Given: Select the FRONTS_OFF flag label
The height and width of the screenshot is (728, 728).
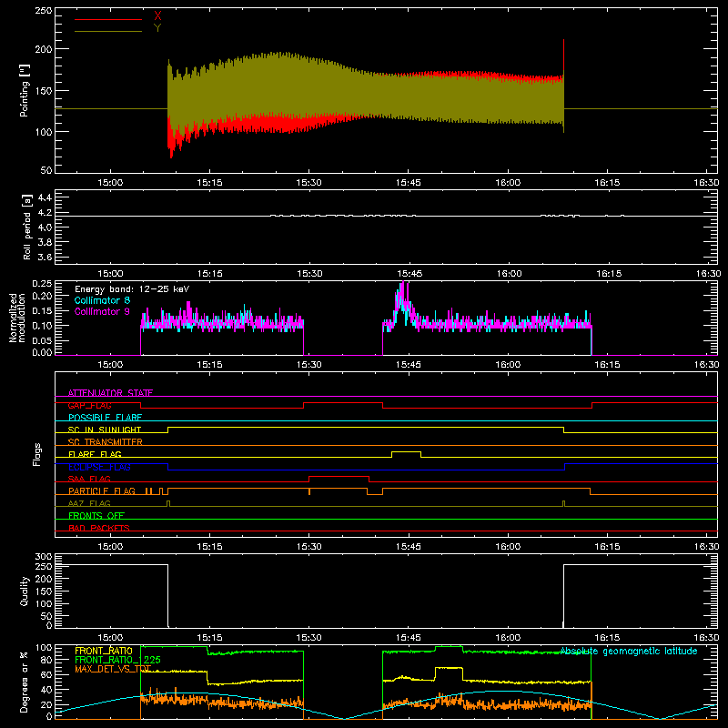Looking at the screenshot, I should pyautogui.click(x=96, y=515).
